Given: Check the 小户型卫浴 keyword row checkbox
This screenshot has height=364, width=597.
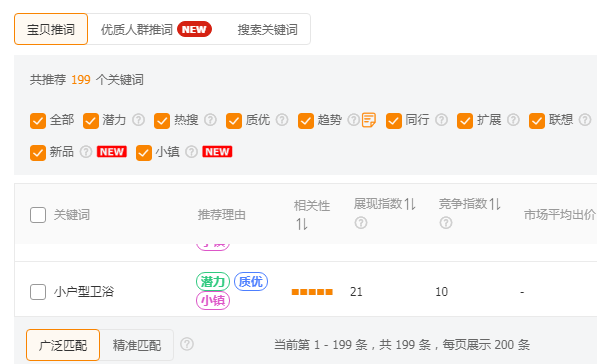Looking at the screenshot, I should tap(38, 292).
